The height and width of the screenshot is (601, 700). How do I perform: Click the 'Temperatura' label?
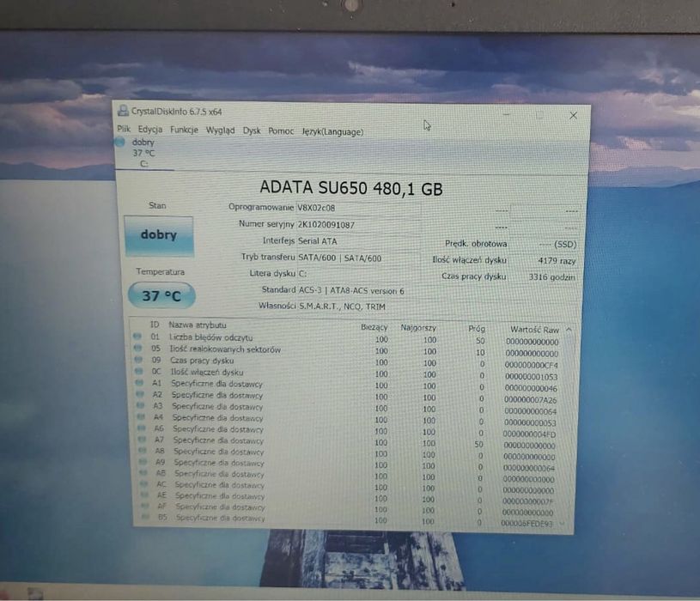(161, 271)
